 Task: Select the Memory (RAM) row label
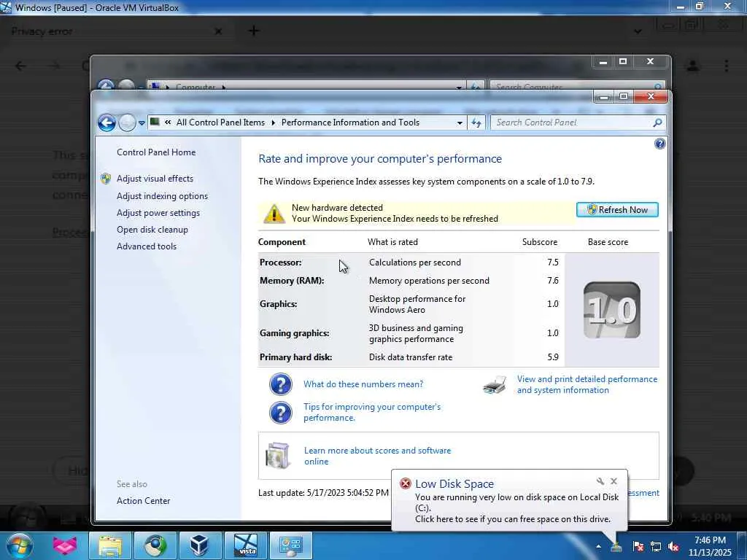292,281
